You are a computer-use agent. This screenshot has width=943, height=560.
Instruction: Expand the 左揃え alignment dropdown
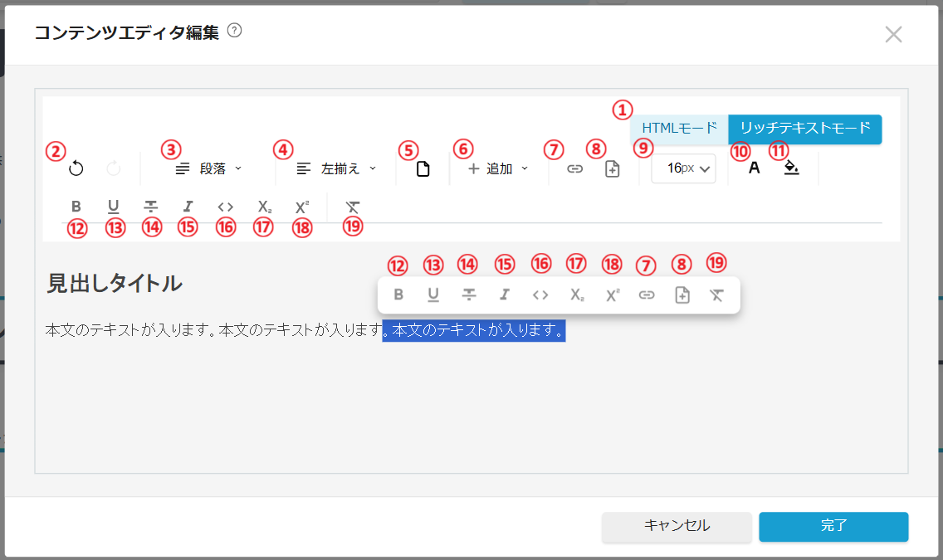(x=336, y=169)
